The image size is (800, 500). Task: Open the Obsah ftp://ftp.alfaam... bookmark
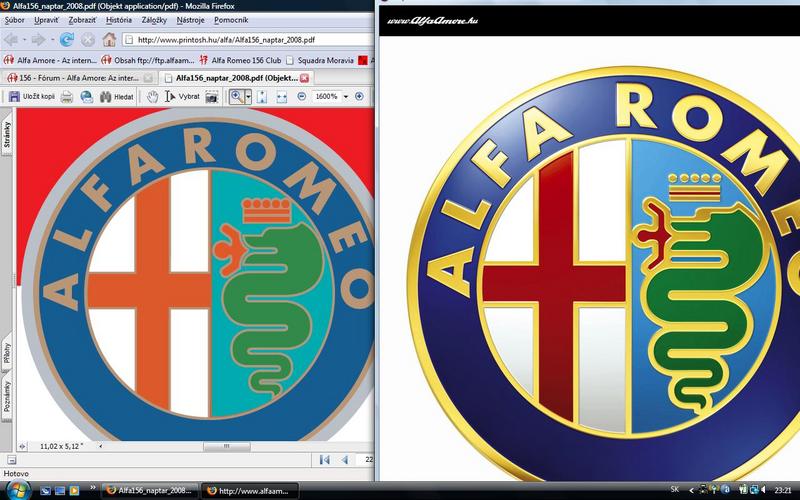(148, 60)
